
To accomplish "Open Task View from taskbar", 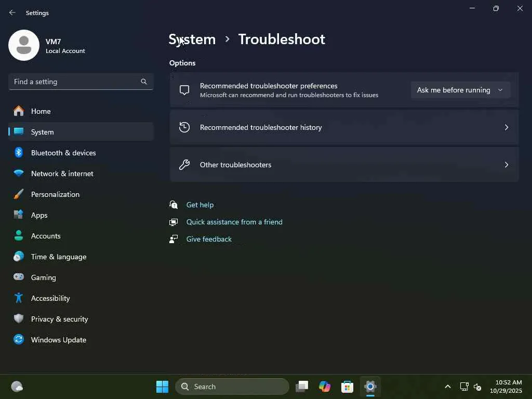I will 302,387.
